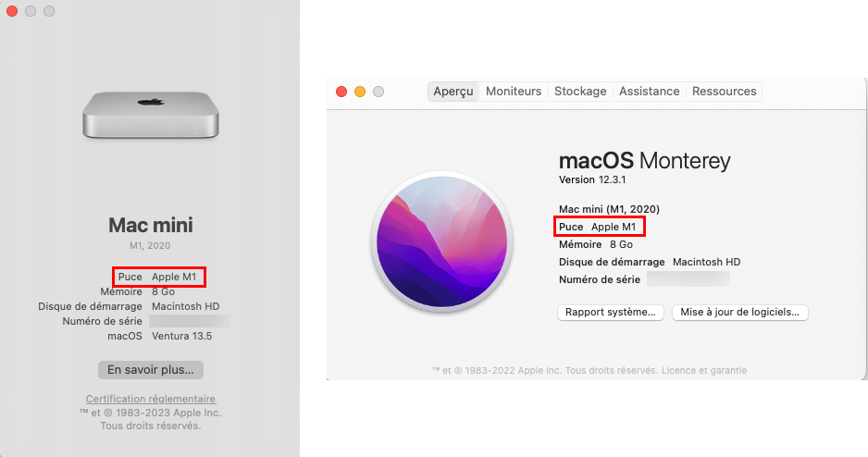Minimize the Monterey About This Mac window
The width and height of the screenshot is (868, 457).
[360, 92]
